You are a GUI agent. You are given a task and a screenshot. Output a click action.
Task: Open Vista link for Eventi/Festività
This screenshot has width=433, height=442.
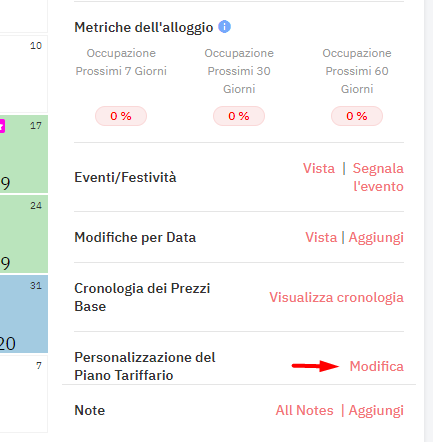319,168
